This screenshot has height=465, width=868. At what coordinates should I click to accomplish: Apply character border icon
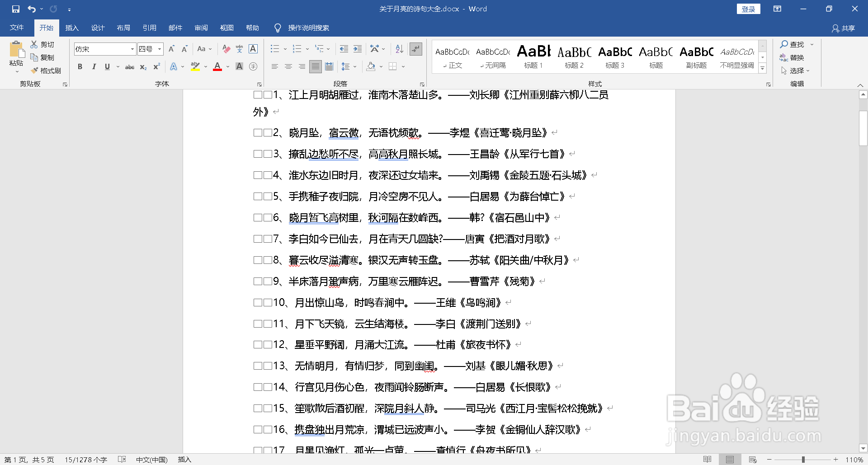253,49
